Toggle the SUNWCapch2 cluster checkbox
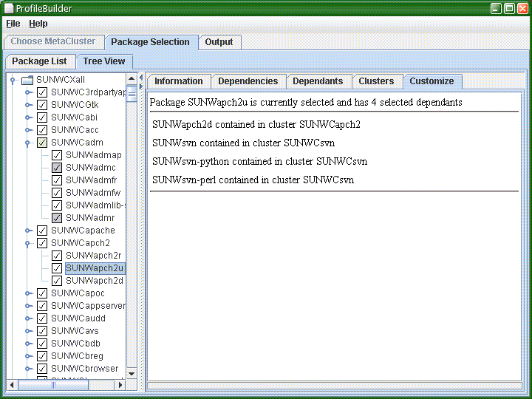 tap(42, 243)
